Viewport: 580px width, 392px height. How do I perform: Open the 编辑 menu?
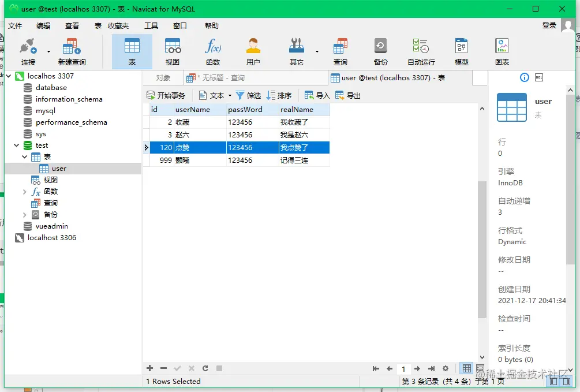point(43,25)
